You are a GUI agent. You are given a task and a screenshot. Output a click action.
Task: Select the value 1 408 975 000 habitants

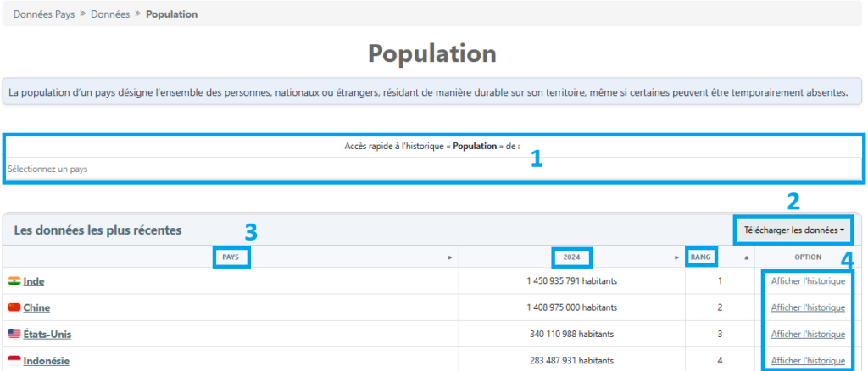572,307
